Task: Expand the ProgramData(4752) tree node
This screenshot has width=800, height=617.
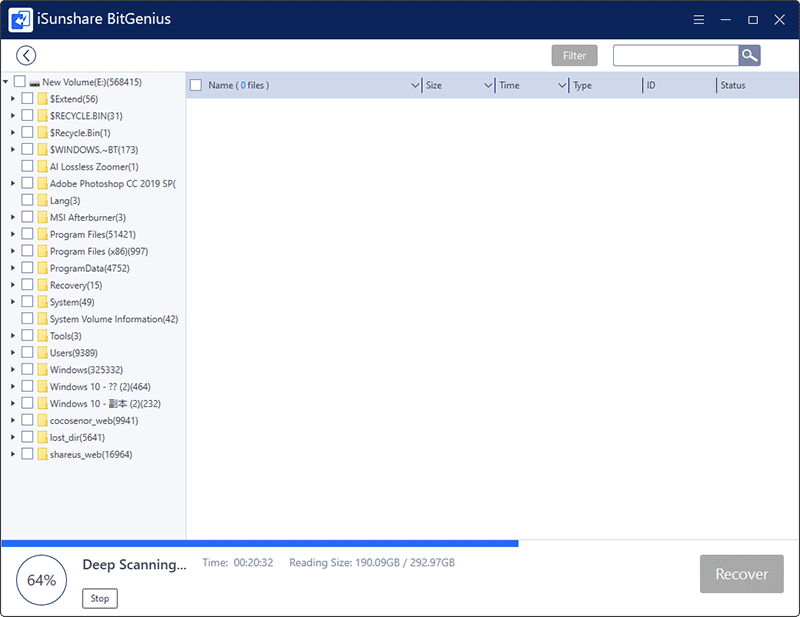Action: point(13,267)
